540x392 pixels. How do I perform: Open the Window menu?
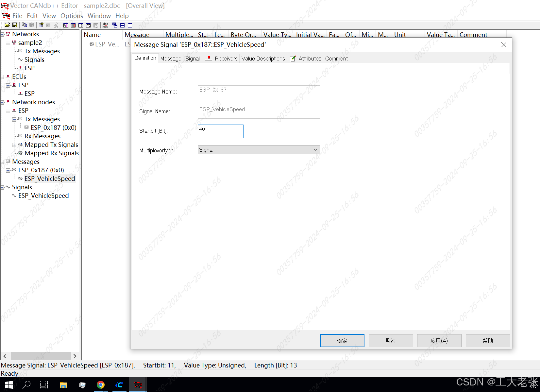pos(99,16)
